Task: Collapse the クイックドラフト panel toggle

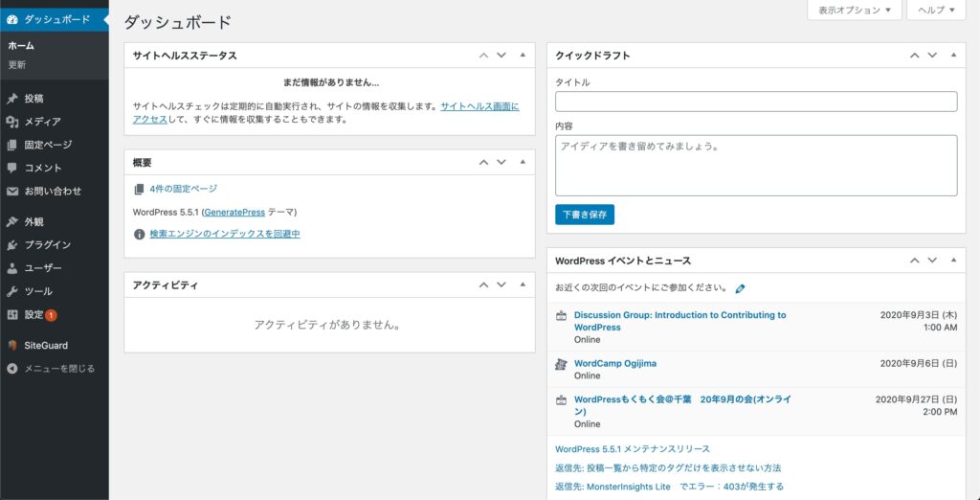Action: coord(953,55)
